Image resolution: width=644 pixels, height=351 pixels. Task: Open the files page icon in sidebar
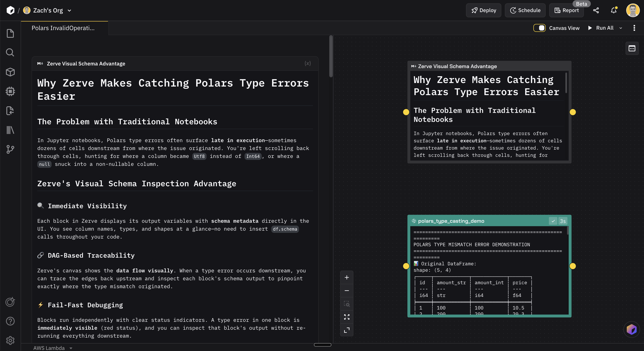(10, 33)
